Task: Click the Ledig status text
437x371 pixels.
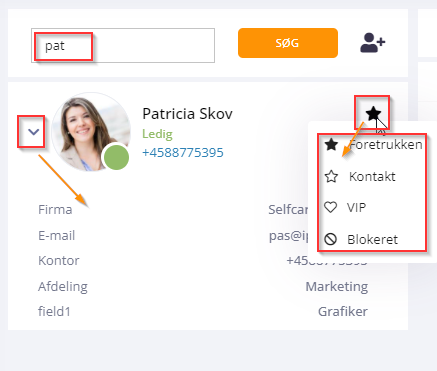Action: pyautogui.click(x=157, y=134)
